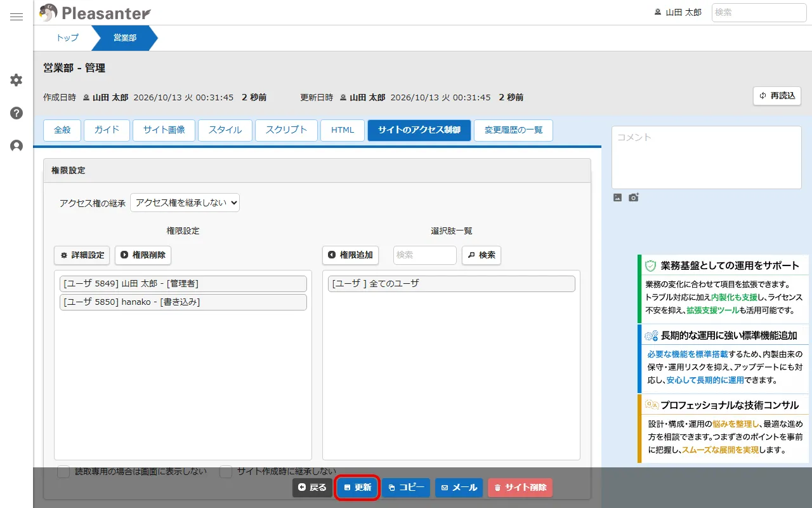Open the サイト画像 tab
This screenshot has height=508, width=812.
click(x=164, y=130)
